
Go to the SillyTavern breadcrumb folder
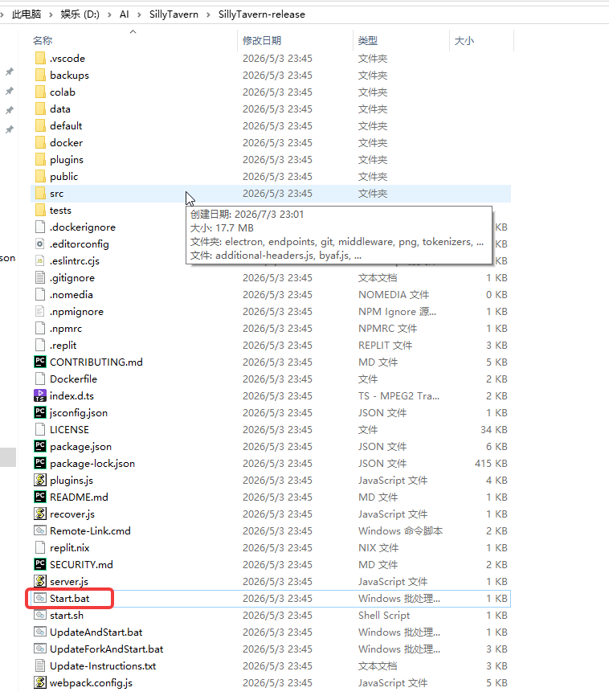(174, 14)
